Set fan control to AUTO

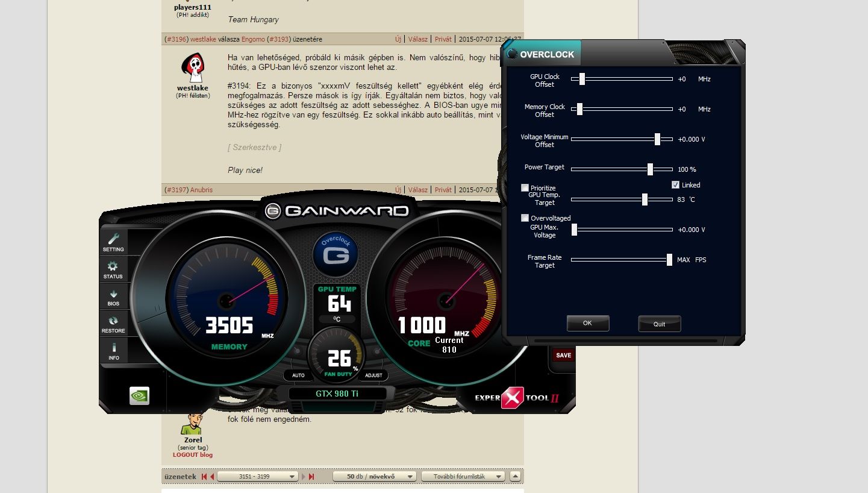[x=298, y=375]
